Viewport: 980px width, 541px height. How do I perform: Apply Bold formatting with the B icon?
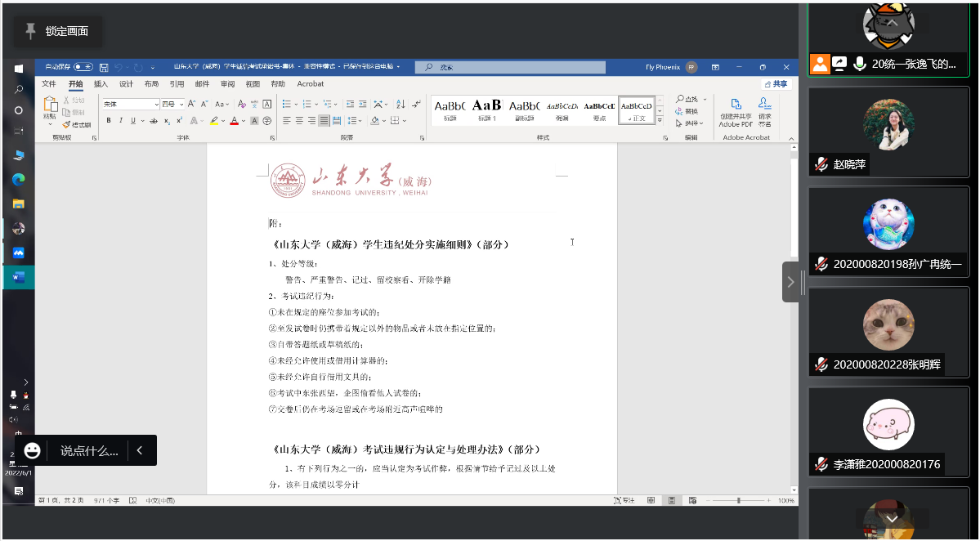click(x=109, y=120)
